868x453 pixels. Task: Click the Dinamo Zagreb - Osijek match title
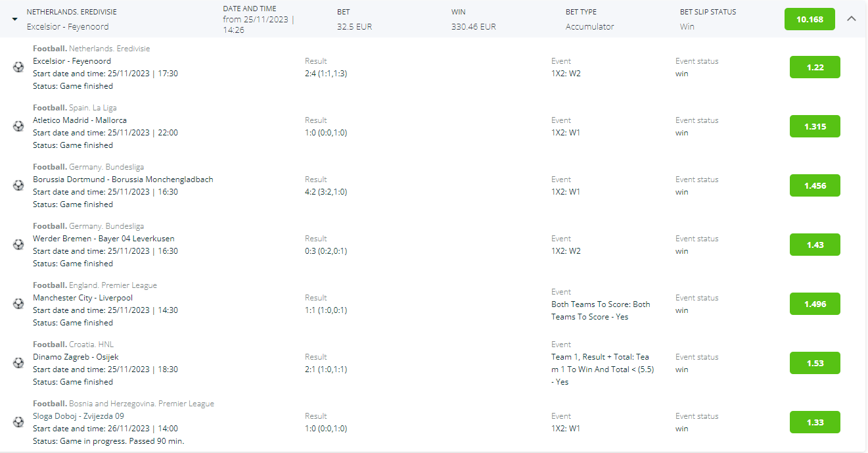pos(76,357)
